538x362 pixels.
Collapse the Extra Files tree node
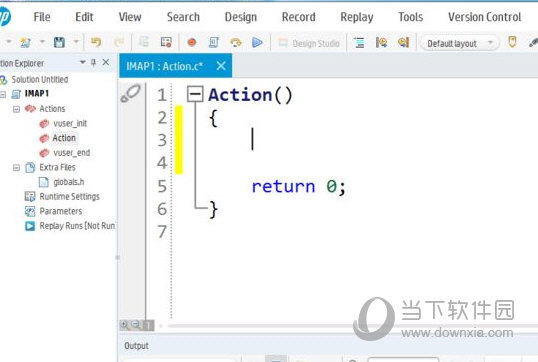point(16,167)
